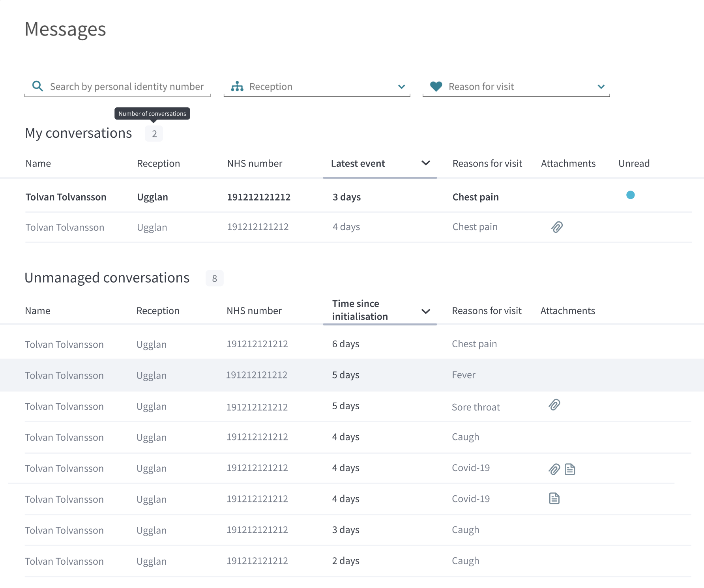704x588 pixels.
Task: Click the heart icon in Reason for visit
Action: pyautogui.click(x=436, y=86)
